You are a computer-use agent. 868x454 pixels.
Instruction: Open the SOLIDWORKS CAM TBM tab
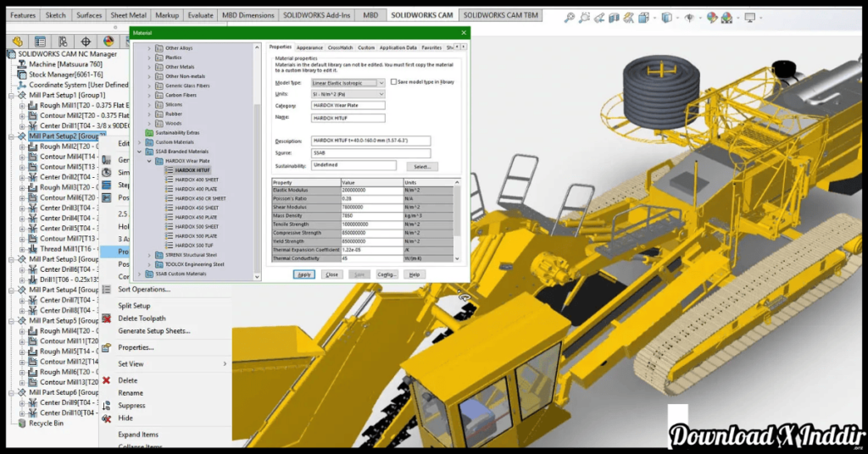point(500,15)
